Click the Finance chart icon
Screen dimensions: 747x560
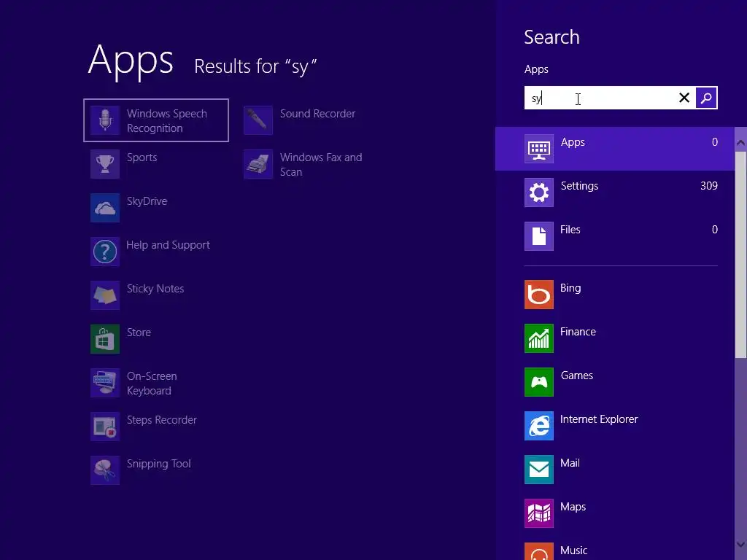pos(539,338)
